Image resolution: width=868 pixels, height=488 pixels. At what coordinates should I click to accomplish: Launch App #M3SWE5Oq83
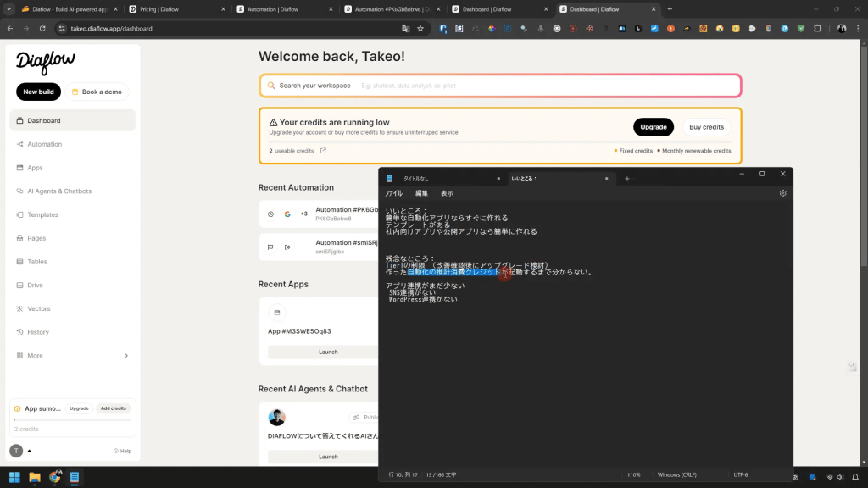pyautogui.click(x=323, y=352)
